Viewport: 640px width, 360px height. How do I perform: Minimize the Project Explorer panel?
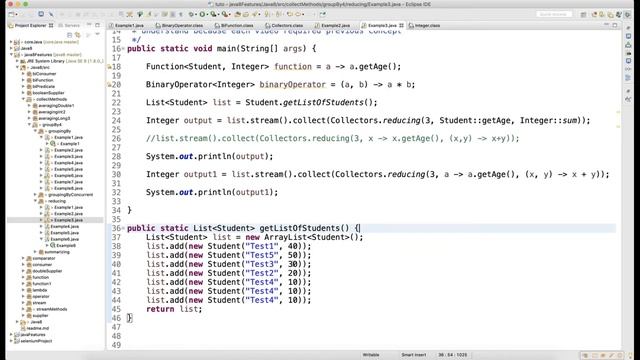point(89,25)
